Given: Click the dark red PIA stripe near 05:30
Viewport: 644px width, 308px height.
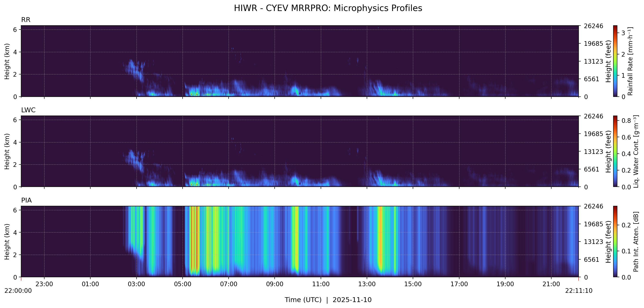Looking at the screenshot, I should tap(197, 238).
